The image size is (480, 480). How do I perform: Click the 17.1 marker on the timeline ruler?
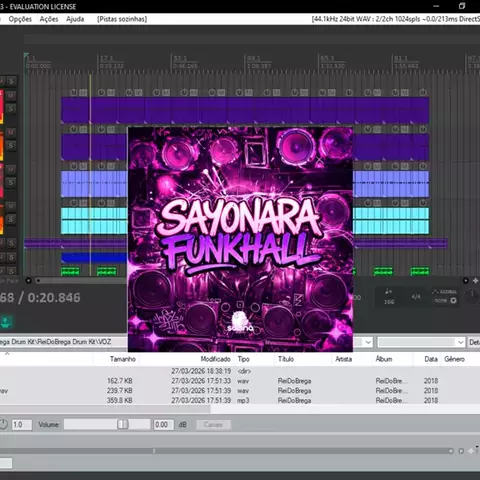106,58
